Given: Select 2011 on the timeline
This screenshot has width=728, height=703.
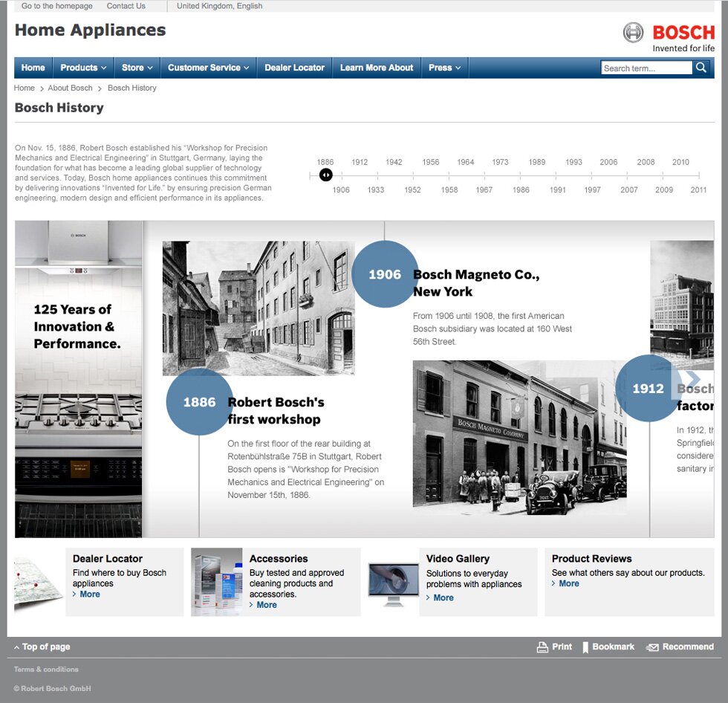Looking at the screenshot, I should point(698,190).
